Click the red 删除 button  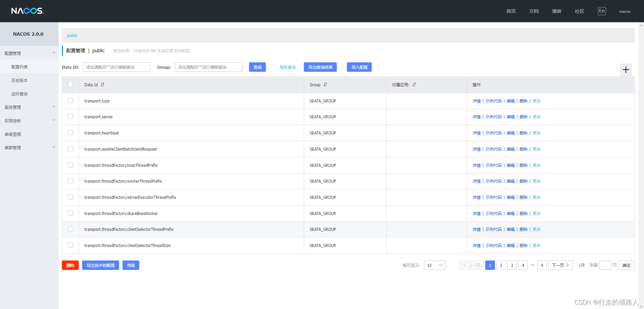pos(70,265)
